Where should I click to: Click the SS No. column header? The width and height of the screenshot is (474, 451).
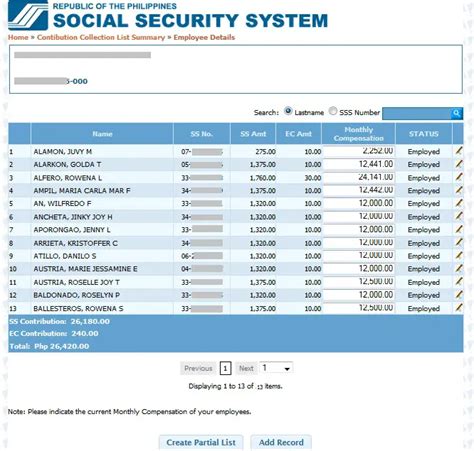coord(202,134)
